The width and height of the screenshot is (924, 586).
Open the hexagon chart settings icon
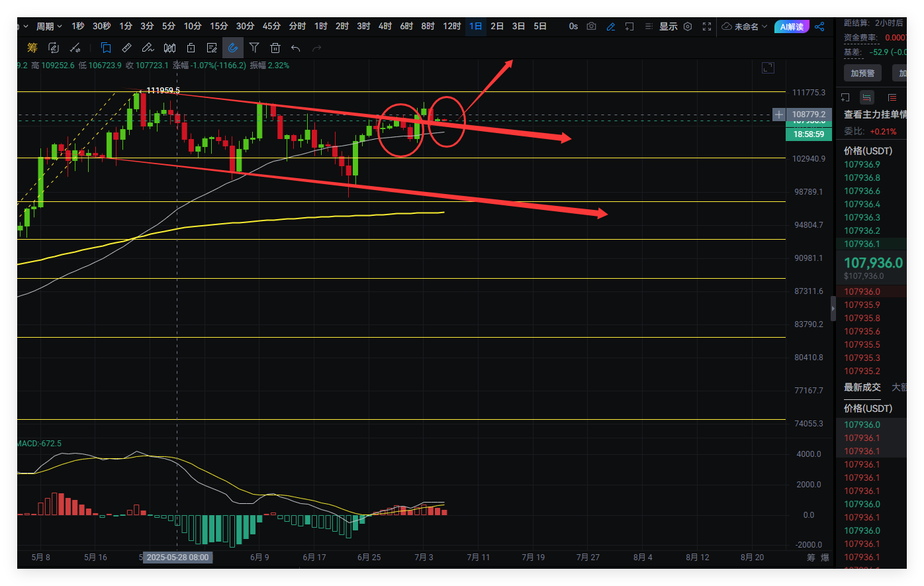pos(688,26)
